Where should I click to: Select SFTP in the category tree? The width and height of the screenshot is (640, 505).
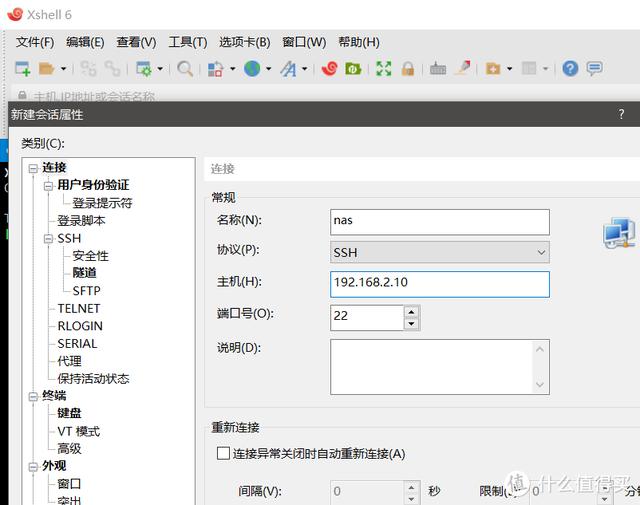tap(86, 291)
